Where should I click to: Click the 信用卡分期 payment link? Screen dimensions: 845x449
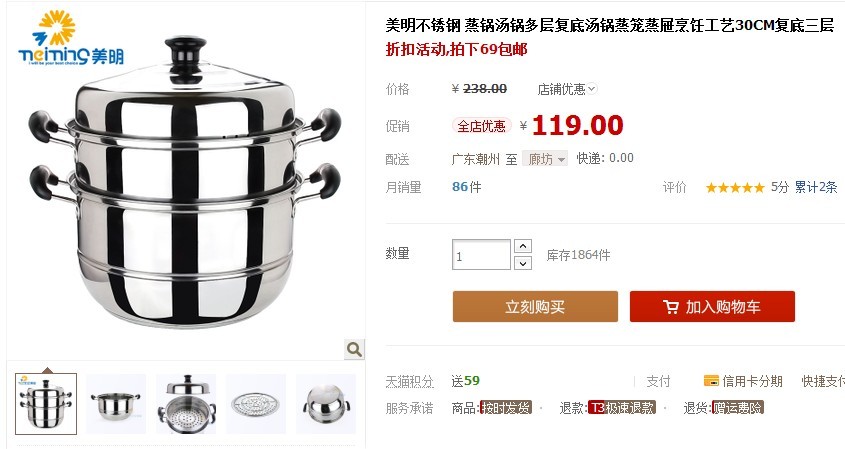[752, 381]
